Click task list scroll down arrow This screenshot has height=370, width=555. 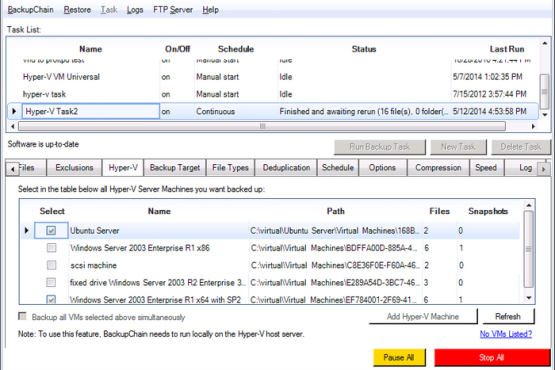[x=544, y=115]
